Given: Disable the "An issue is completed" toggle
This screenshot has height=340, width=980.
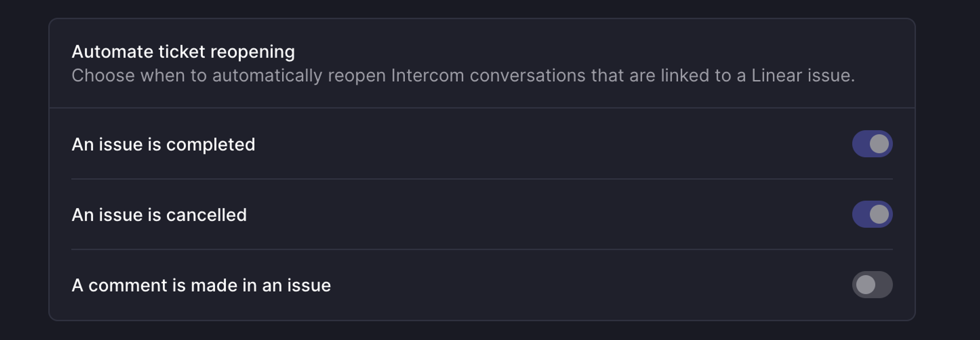Looking at the screenshot, I should [871, 143].
